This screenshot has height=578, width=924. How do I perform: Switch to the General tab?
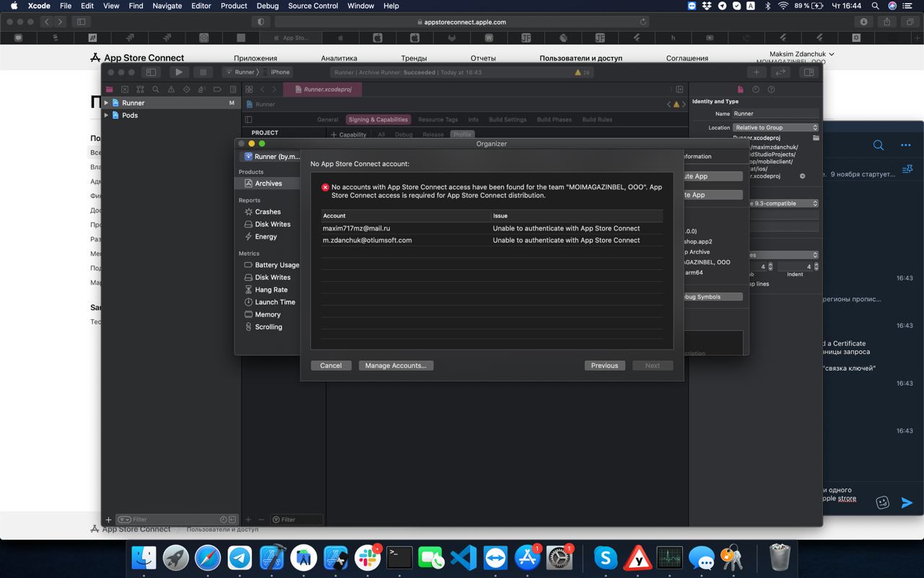pos(328,120)
